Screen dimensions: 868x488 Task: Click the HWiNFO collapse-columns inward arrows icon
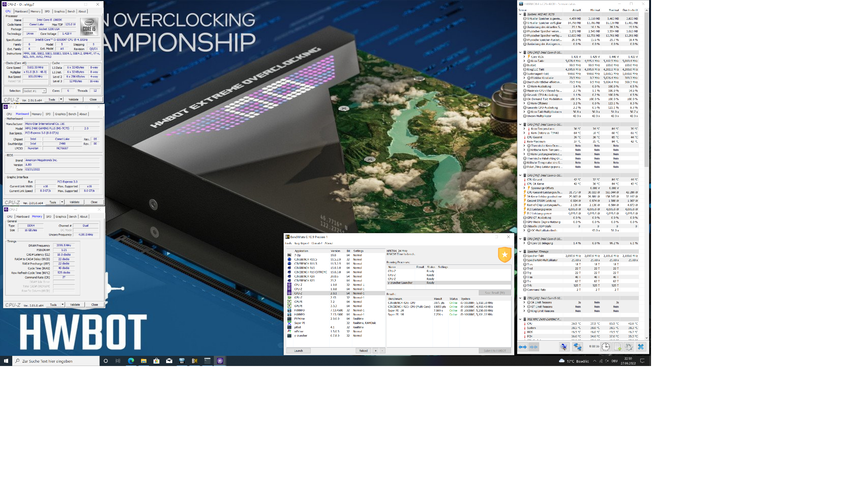(x=534, y=347)
